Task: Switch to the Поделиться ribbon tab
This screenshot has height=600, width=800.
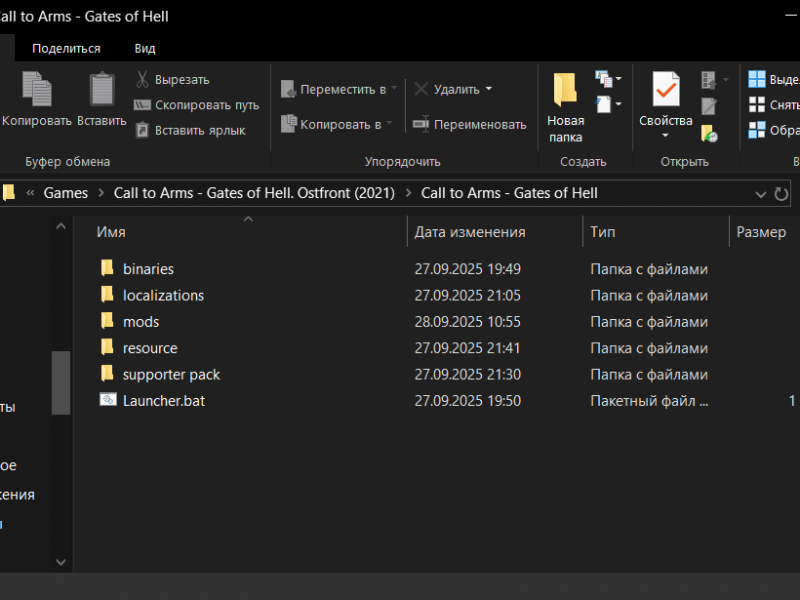Action: pos(66,48)
